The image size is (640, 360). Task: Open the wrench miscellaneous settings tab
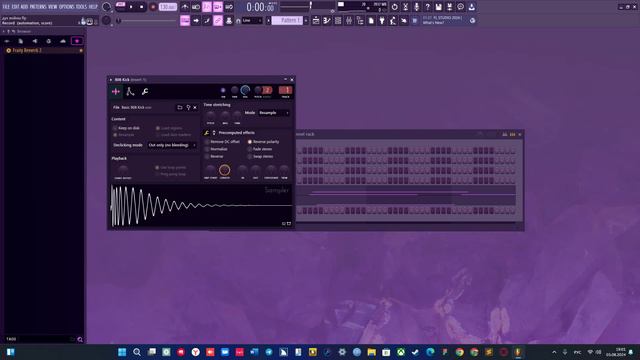[145, 91]
